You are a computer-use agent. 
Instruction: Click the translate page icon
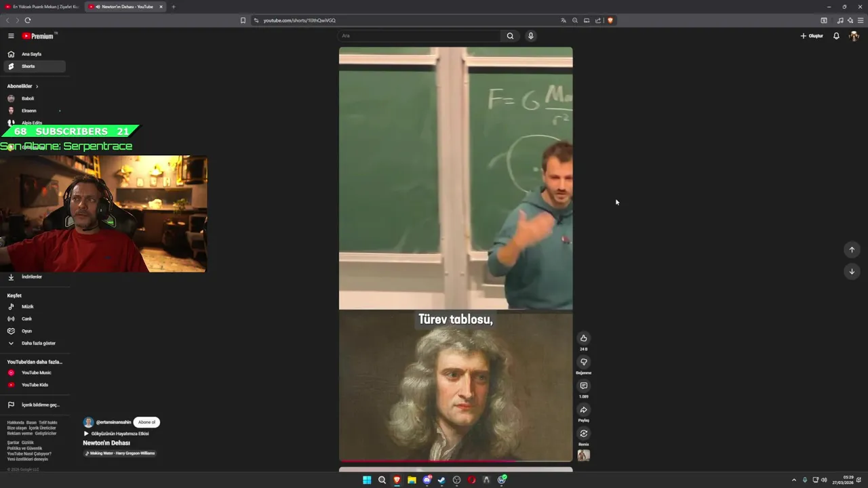pyautogui.click(x=563, y=20)
